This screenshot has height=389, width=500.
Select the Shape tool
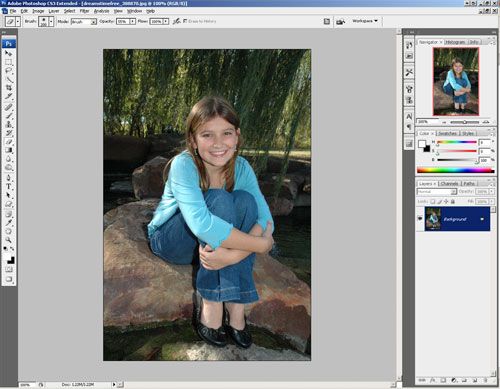9,204
